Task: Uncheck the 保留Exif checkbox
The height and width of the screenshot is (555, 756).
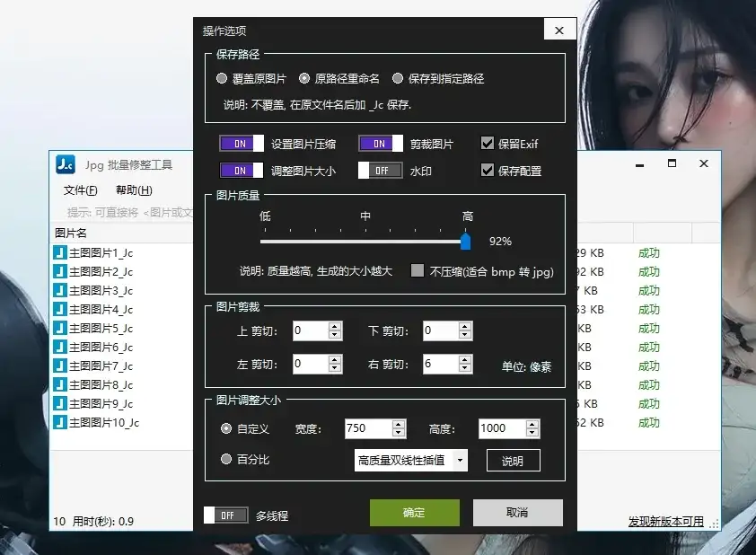Action: 488,144
